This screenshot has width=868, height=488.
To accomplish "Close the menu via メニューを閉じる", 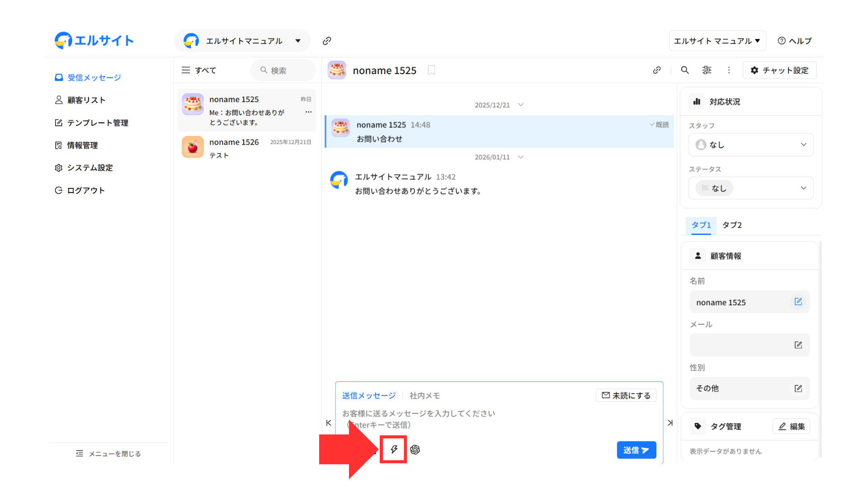I will tap(108, 454).
